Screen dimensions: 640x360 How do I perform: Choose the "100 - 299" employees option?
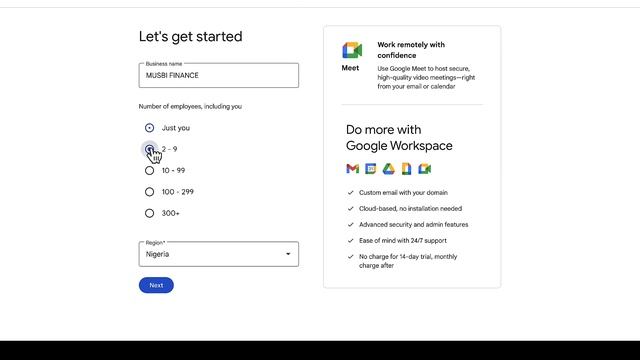pyautogui.click(x=149, y=192)
